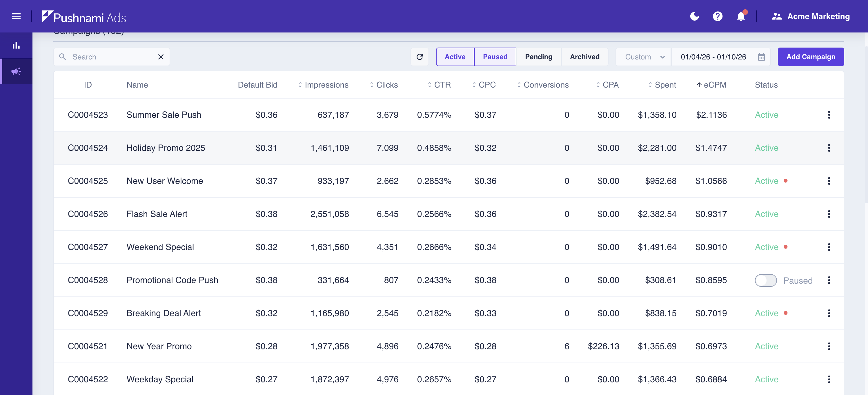The image size is (868, 395).
Task: Open notifications bell icon
Action: pyautogui.click(x=741, y=16)
